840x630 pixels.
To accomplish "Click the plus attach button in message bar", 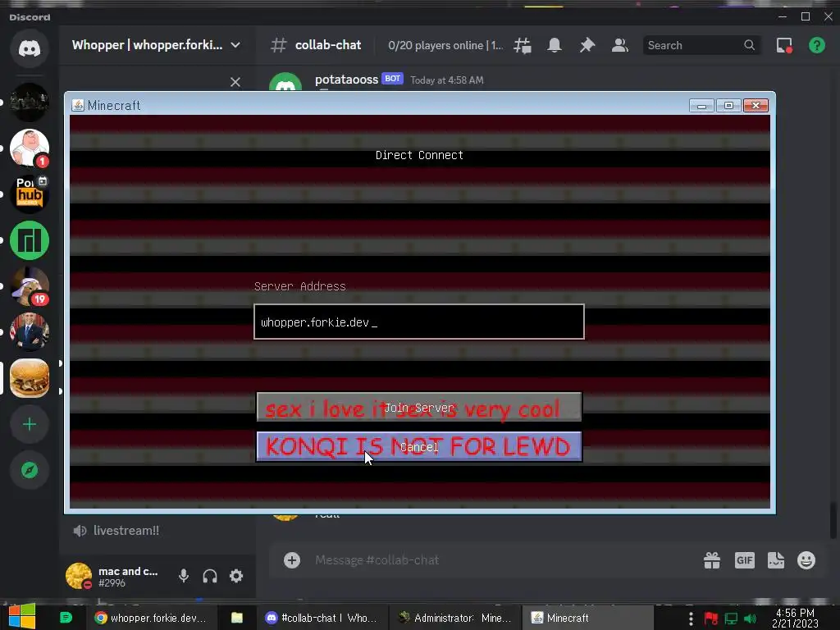I will point(292,560).
